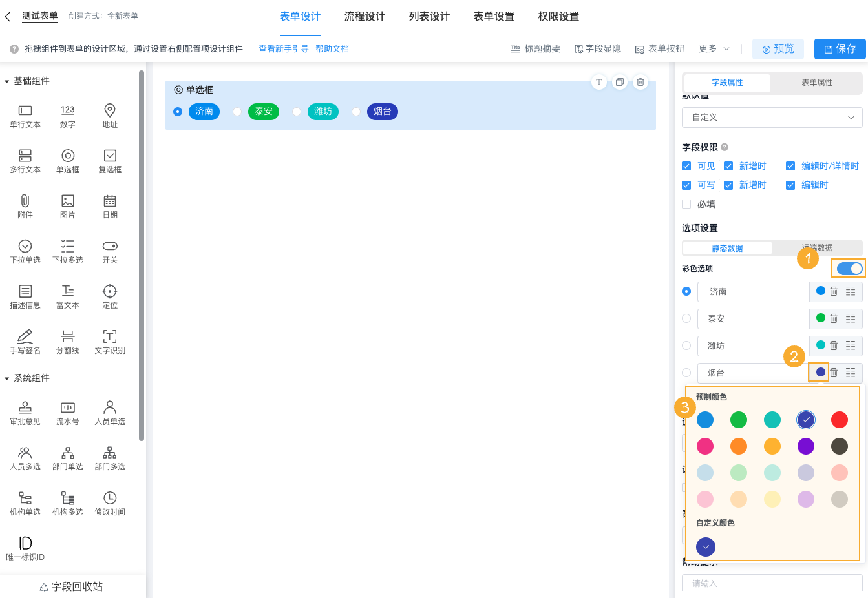Check the 必填 required checkbox
Image resolution: width=868 pixels, height=598 pixels.
click(x=686, y=204)
